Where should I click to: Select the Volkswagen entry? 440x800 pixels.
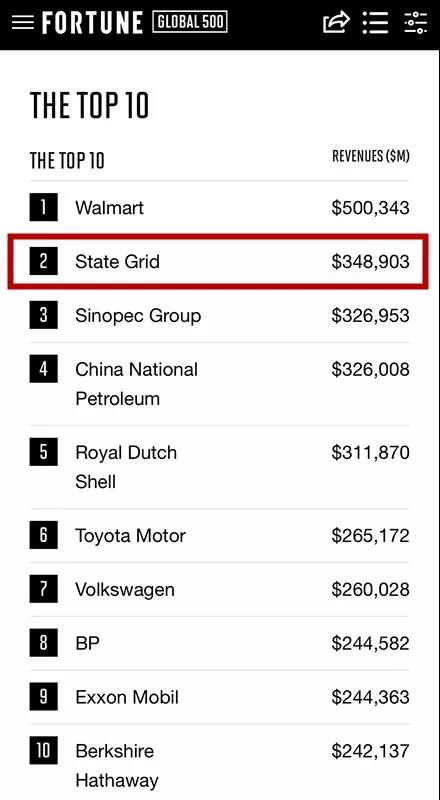[125, 590]
